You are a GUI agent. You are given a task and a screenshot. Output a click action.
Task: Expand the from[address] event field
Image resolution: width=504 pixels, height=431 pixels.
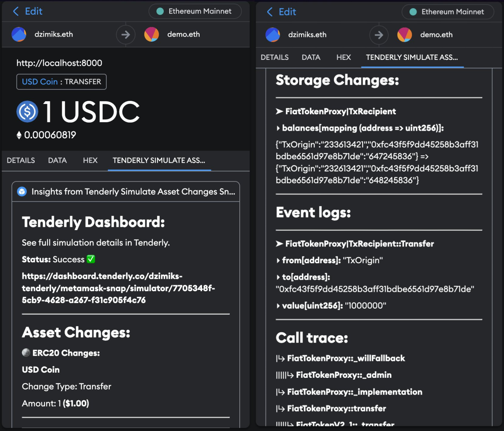pyautogui.click(x=329, y=260)
